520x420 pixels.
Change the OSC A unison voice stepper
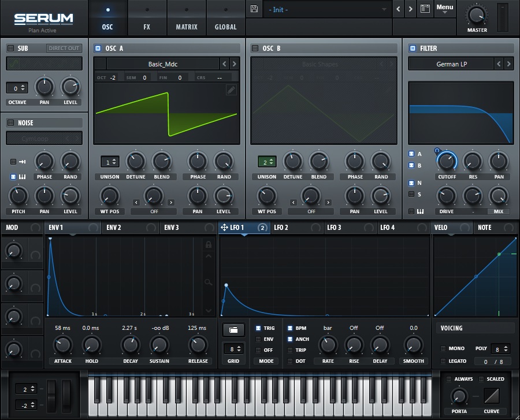[x=110, y=162]
